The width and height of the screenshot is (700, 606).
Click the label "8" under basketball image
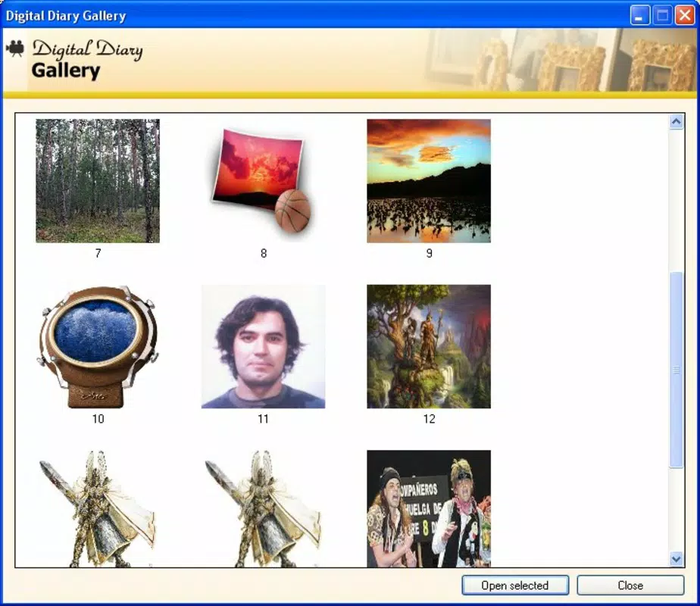tap(264, 254)
